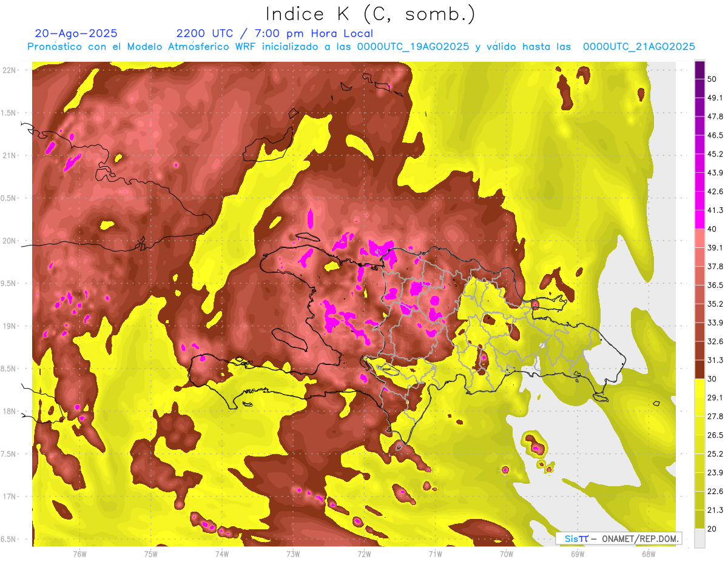Click the colorbar value '45.2'
This screenshot has height=562, width=728.
(x=715, y=154)
